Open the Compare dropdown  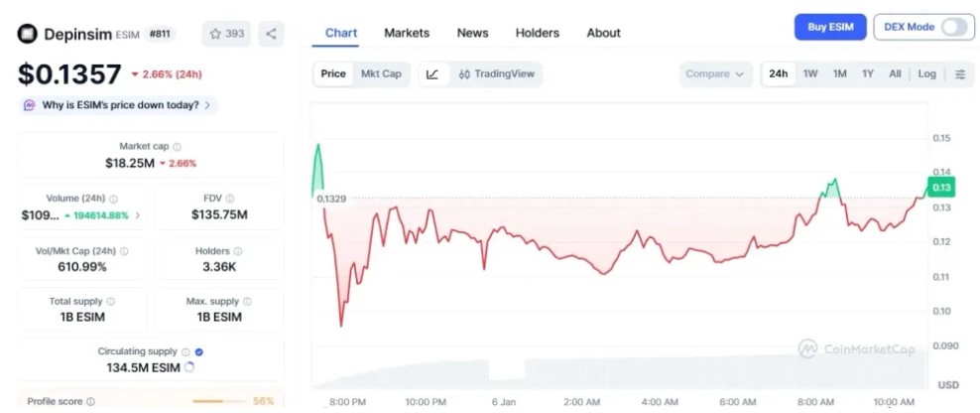713,73
